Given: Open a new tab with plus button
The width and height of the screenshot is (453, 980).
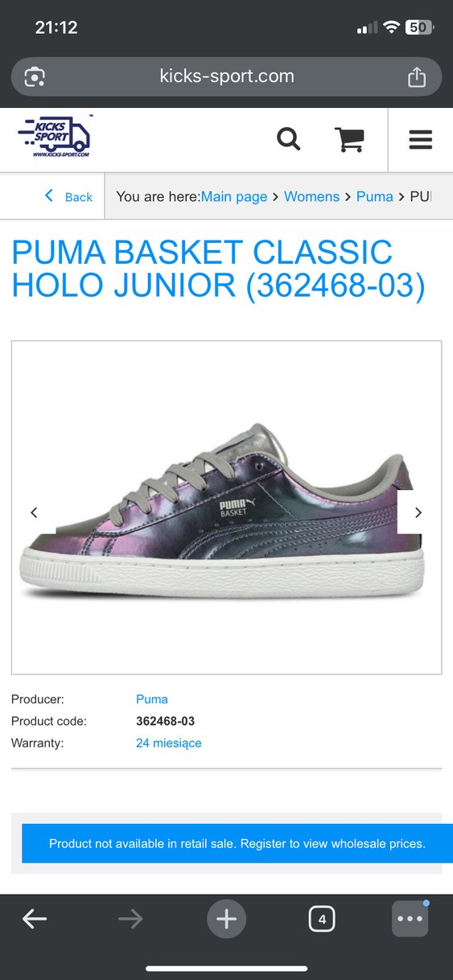Looking at the screenshot, I should pos(226,919).
